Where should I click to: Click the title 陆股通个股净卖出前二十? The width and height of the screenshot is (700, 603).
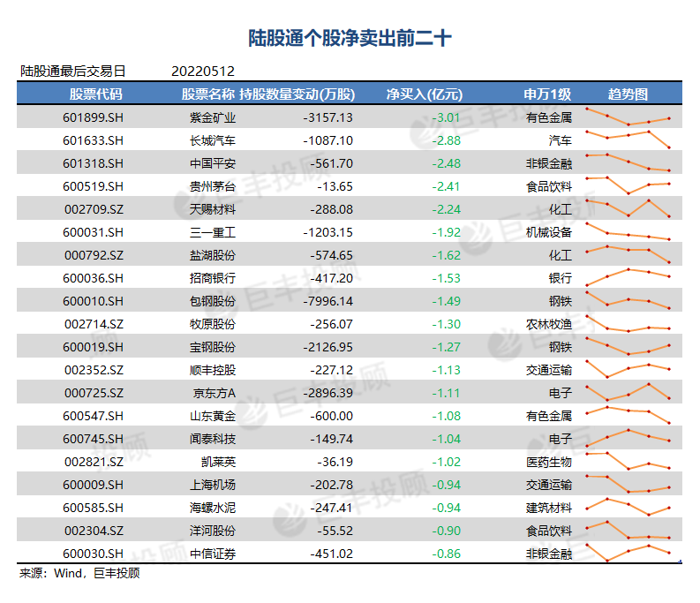(350, 39)
